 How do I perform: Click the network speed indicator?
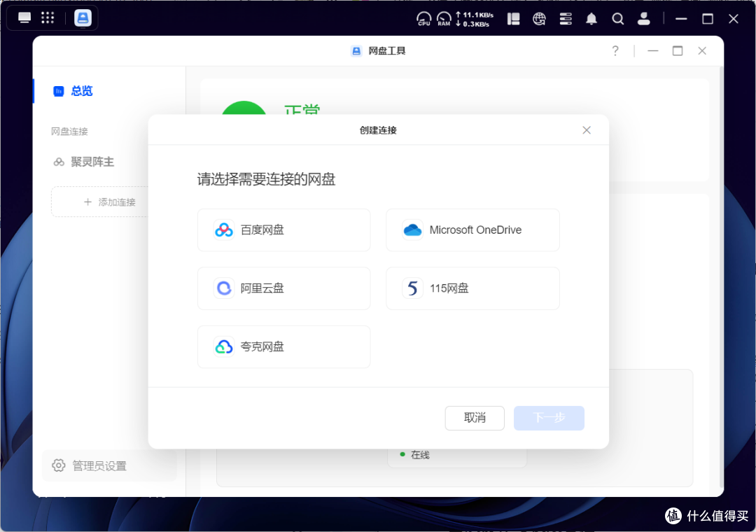point(475,20)
